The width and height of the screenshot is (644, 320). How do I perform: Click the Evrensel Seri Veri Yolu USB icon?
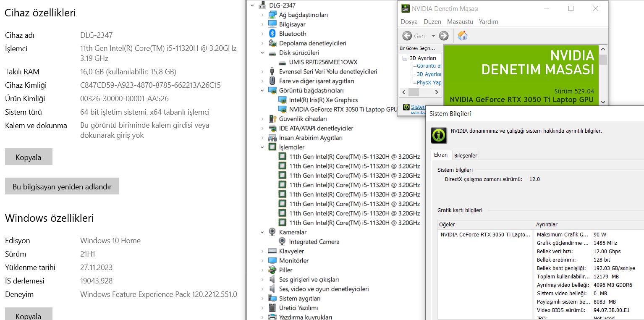272,71
